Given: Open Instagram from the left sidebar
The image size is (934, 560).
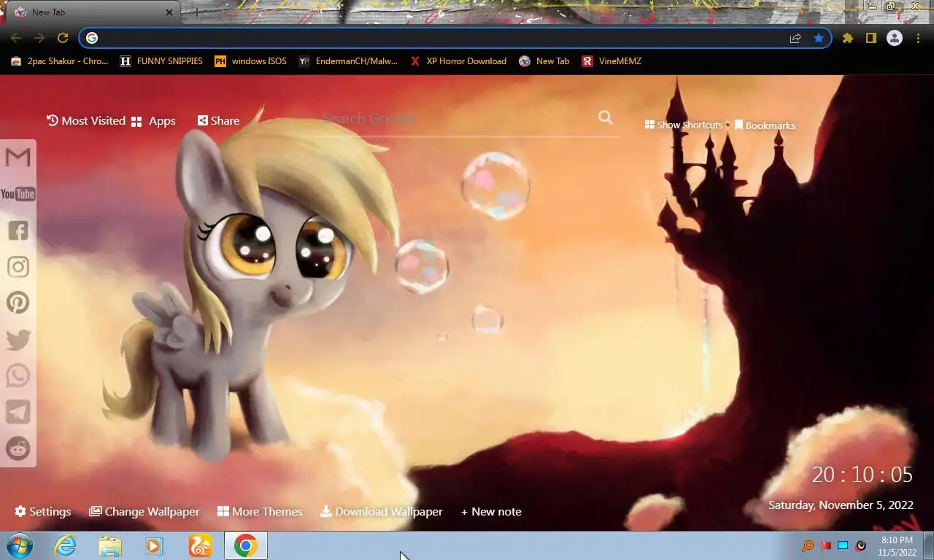Looking at the screenshot, I should click(x=18, y=267).
